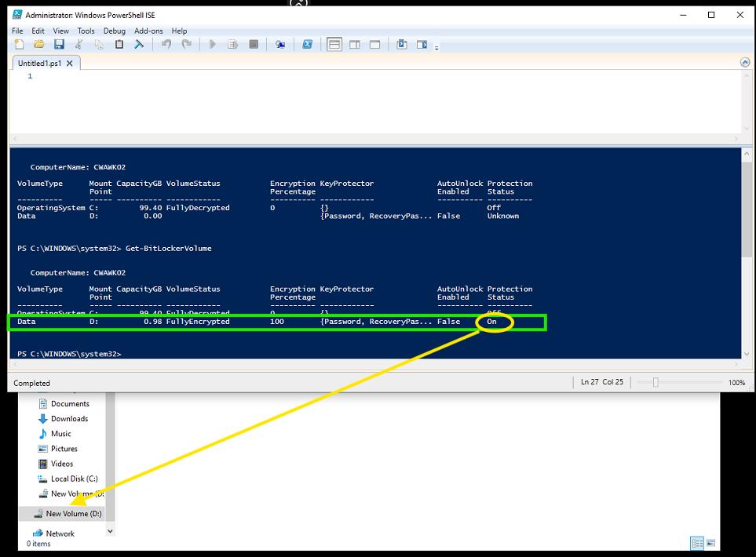The height and width of the screenshot is (557, 756).
Task: Click the console vertical scrollbar thumb
Action: [x=747, y=210]
